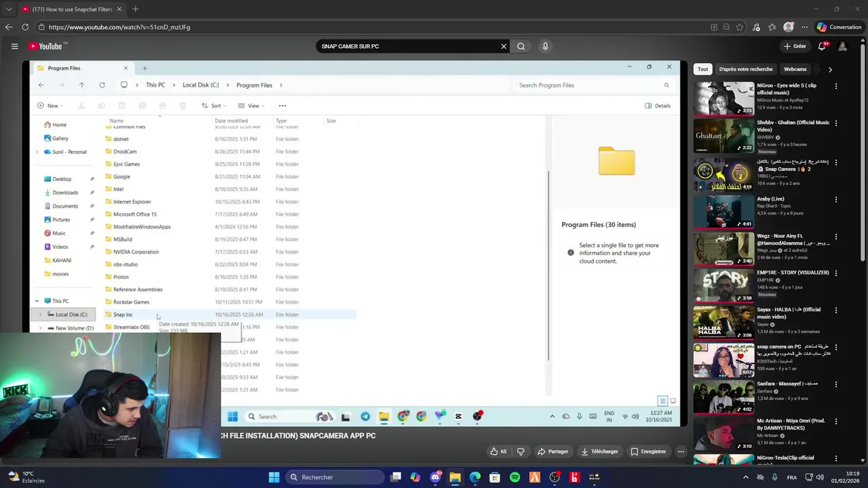The width and height of the screenshot is (868, 488).
Task: Click Snap Inc folder in video
Action: (x=123, y=314)
